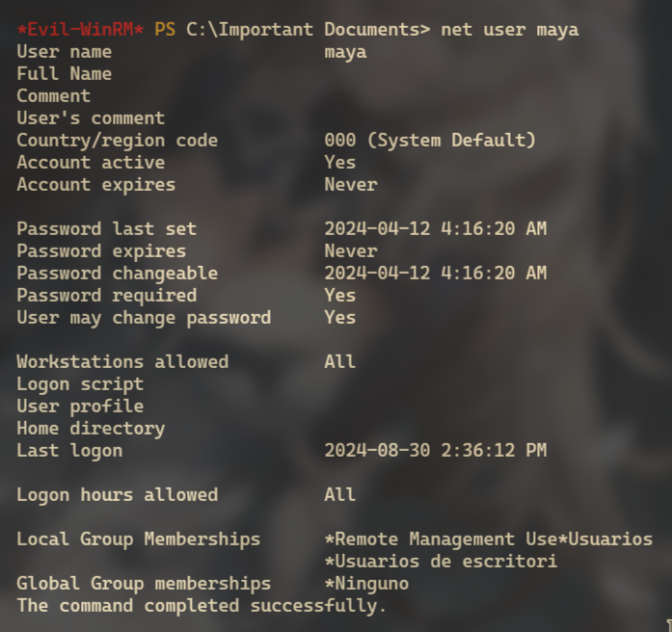Click the 'Account expires' Never value
672x632 pixels.
pos(351,185)
